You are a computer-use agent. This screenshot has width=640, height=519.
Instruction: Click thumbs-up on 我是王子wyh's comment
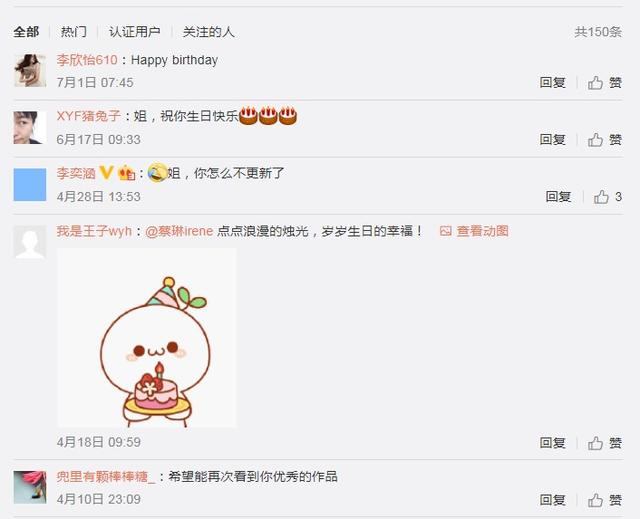604,443
